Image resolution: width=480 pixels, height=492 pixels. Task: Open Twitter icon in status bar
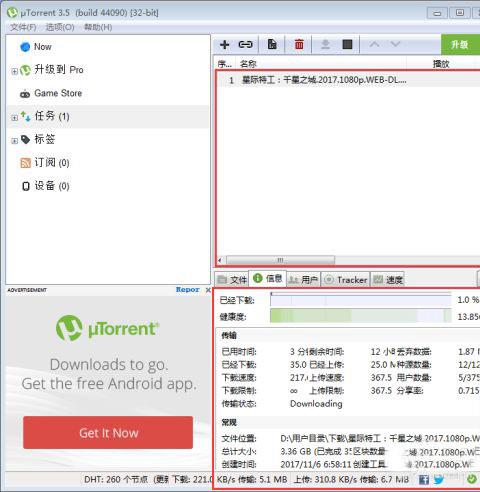pos(439,480)
